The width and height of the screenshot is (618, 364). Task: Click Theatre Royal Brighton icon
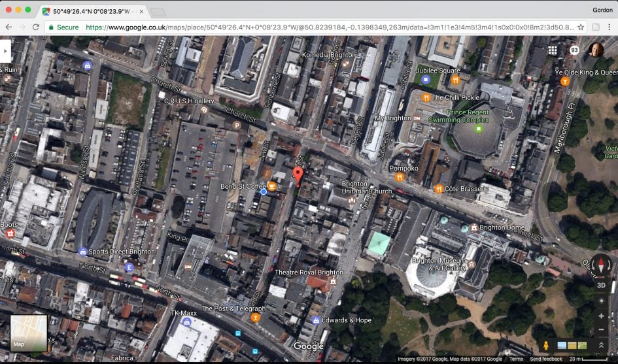click(x=334, y=281)
